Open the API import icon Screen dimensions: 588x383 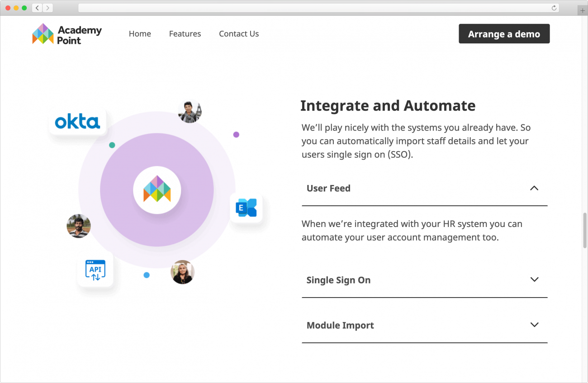(95, 270)
